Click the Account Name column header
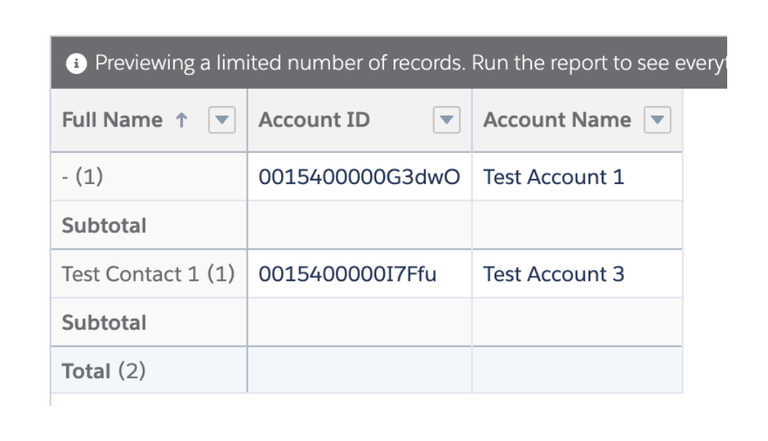Viewport: 768px width, 441px height. coord(557,120)
